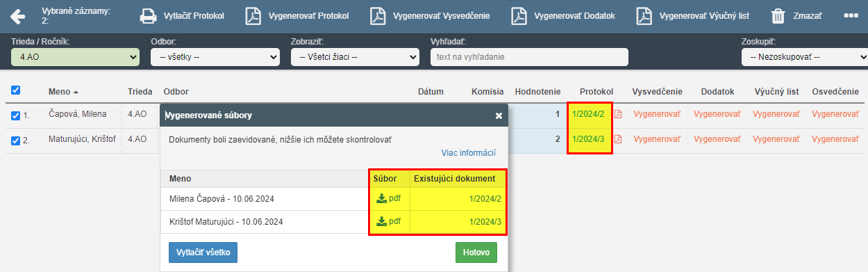Download the pdf for Milena Čapová

[x=389, y=198]
